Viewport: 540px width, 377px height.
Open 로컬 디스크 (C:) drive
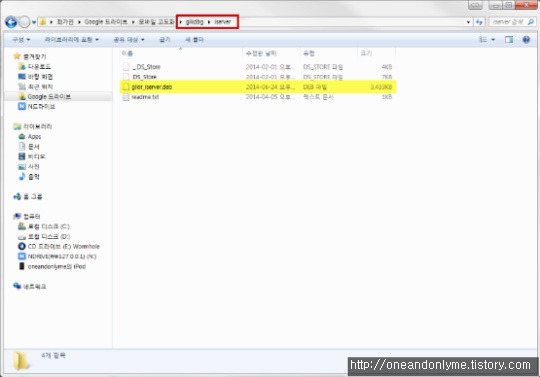click(x=44, y=227)
